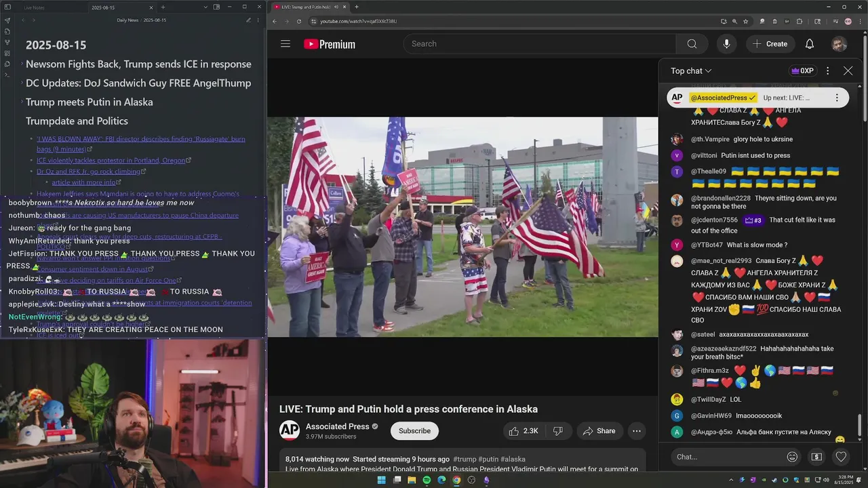Open a new browser tab
The width and height of the screenshot is (868, 488).
[x=357, y=7]
